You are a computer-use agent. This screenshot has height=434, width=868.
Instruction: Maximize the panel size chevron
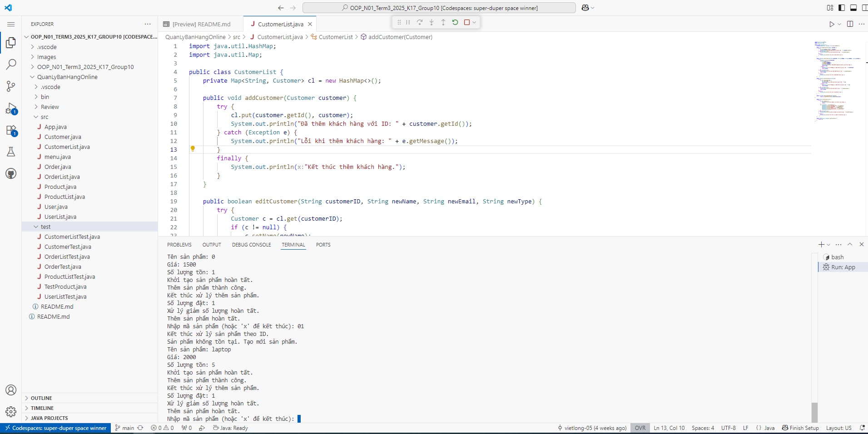coord(850,244)
